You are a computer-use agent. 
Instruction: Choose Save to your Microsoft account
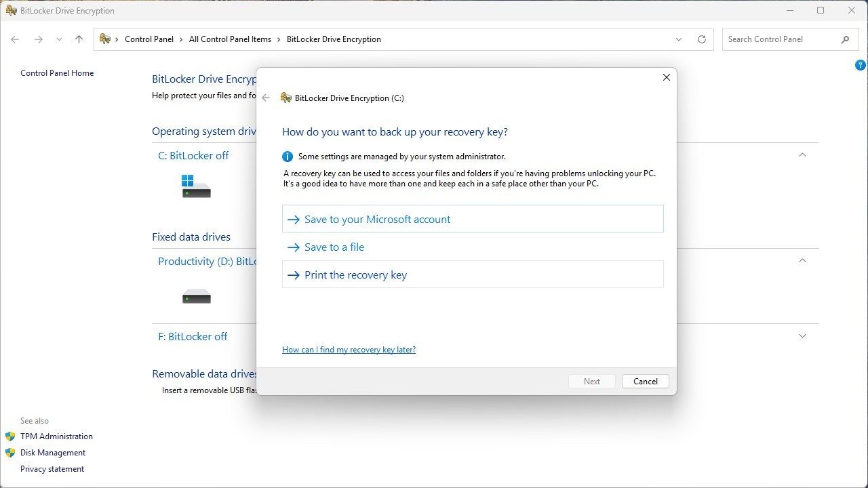pos(473,219)
